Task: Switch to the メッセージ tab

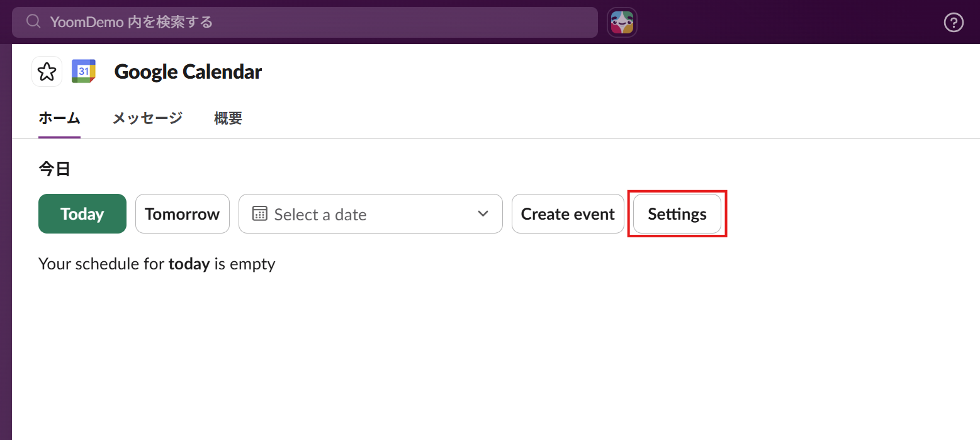Action: pyautogui.click(x=147, y=118)
